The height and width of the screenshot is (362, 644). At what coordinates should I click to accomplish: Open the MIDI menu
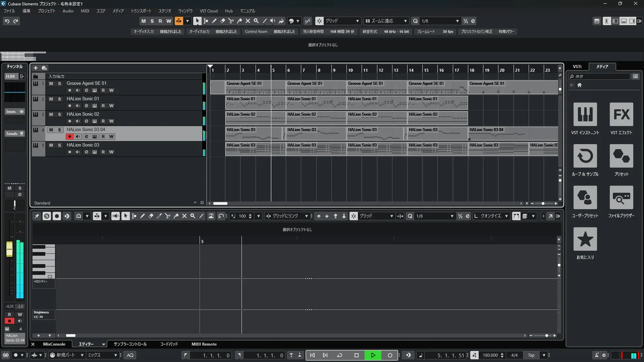pyautogui.click(x=85, y=11)
